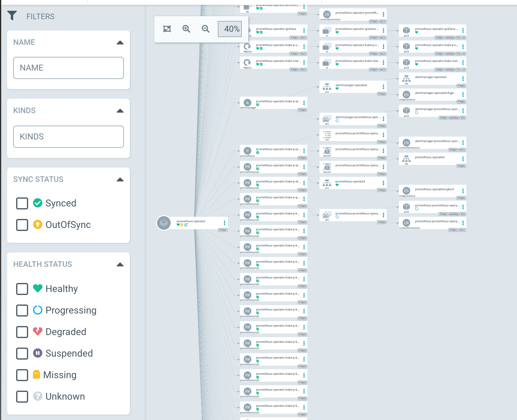Collapse the HEALTH STATUS section
This screenshot has height=420, width=517.
tap(120, 264)
